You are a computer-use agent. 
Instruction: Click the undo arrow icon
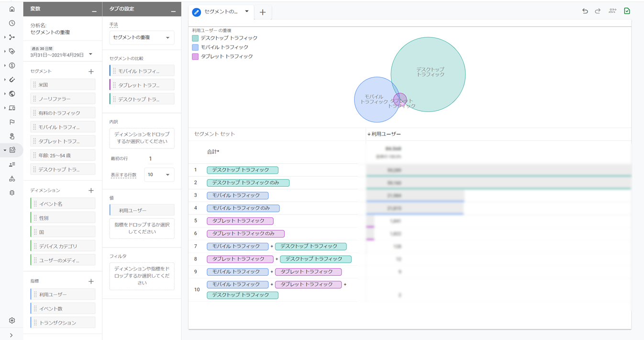point(585,11)
